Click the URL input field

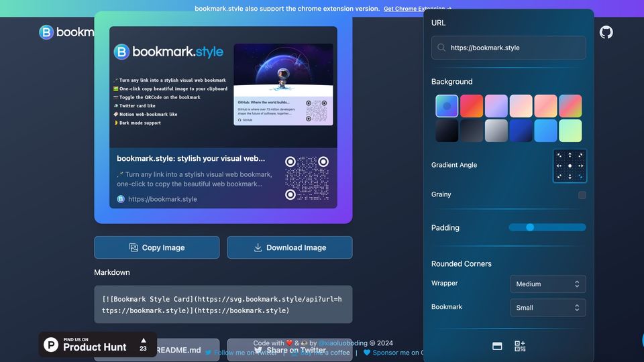coord(508,48)
